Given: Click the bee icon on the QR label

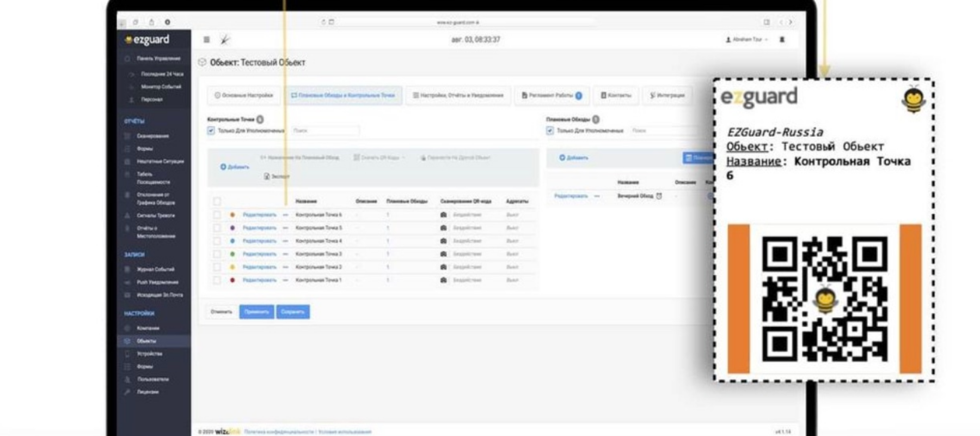Looking at the screenshot, I should click(x=914, y=99).
